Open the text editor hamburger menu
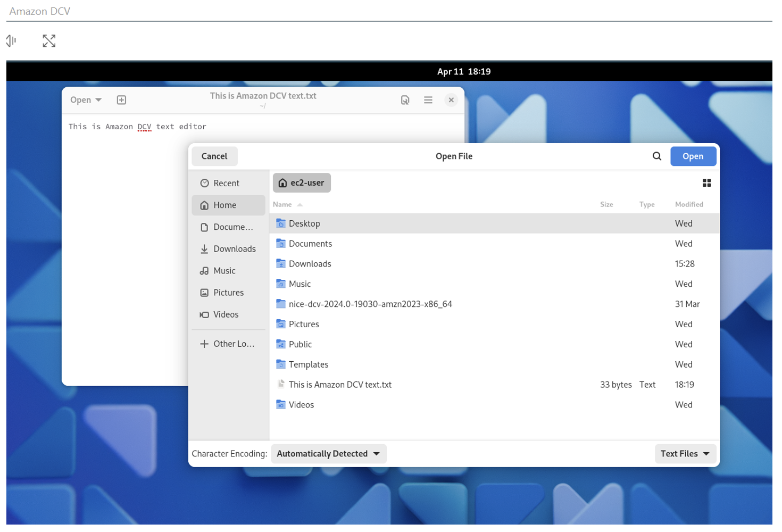This screenshot has height=532, width=782. [x=428, y=100]
